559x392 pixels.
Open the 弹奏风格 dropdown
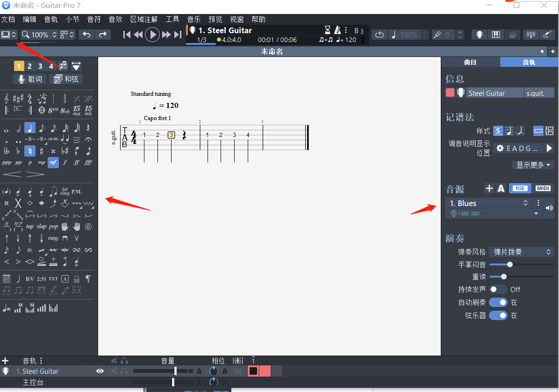tap(521, 252)
